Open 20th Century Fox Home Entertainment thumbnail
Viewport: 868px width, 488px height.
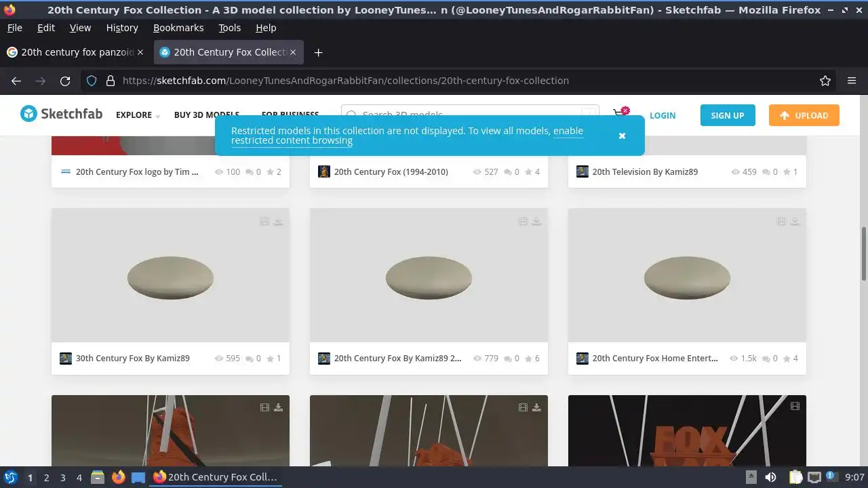point(687,275)
